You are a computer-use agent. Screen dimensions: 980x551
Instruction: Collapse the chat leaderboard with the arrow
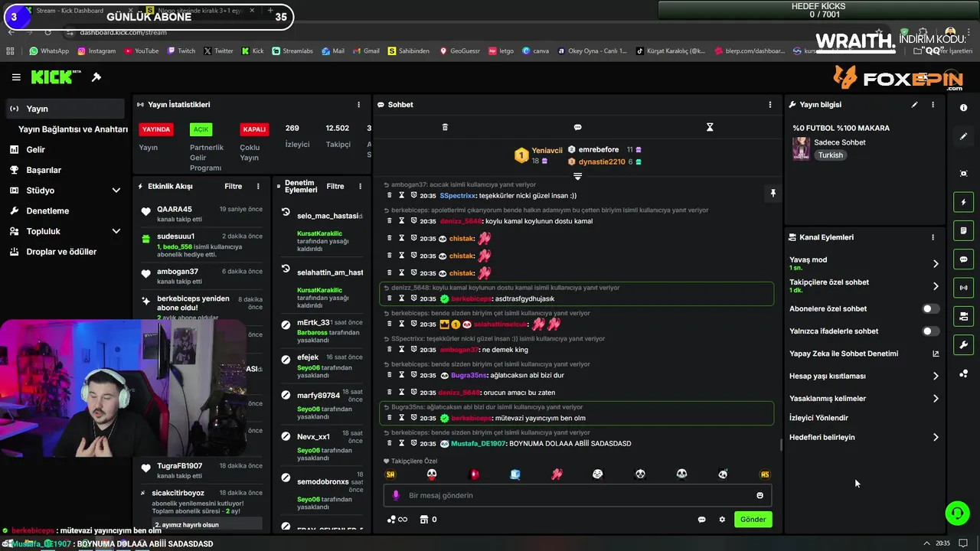point(577,177)
